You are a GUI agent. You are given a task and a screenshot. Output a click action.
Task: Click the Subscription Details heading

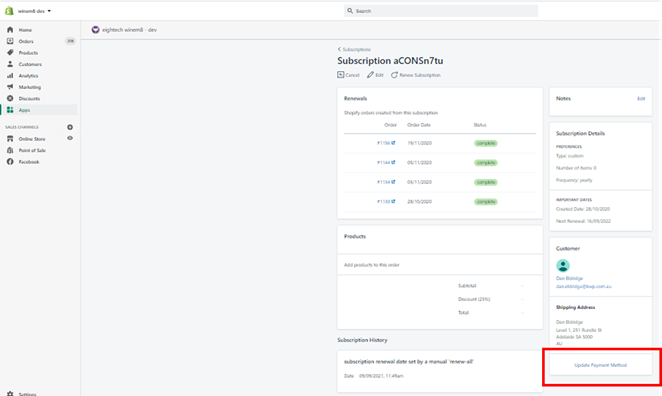[x=580, y=133]
